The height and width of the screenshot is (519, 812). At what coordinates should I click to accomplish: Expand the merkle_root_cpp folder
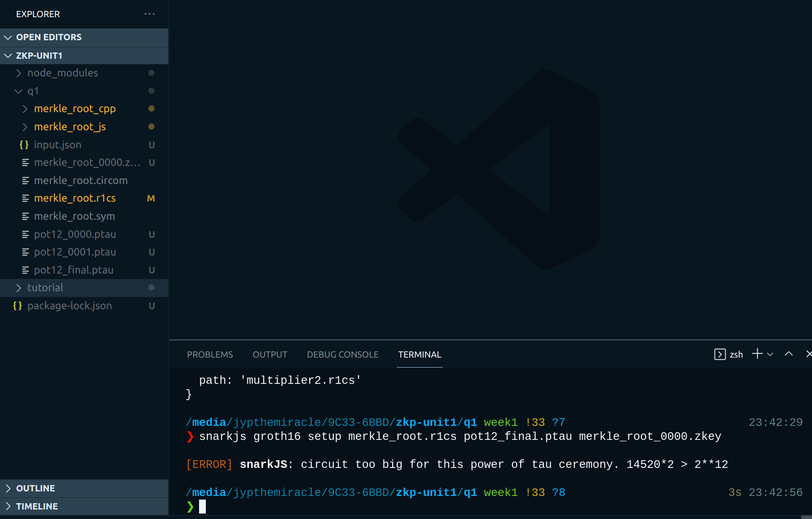84,109
